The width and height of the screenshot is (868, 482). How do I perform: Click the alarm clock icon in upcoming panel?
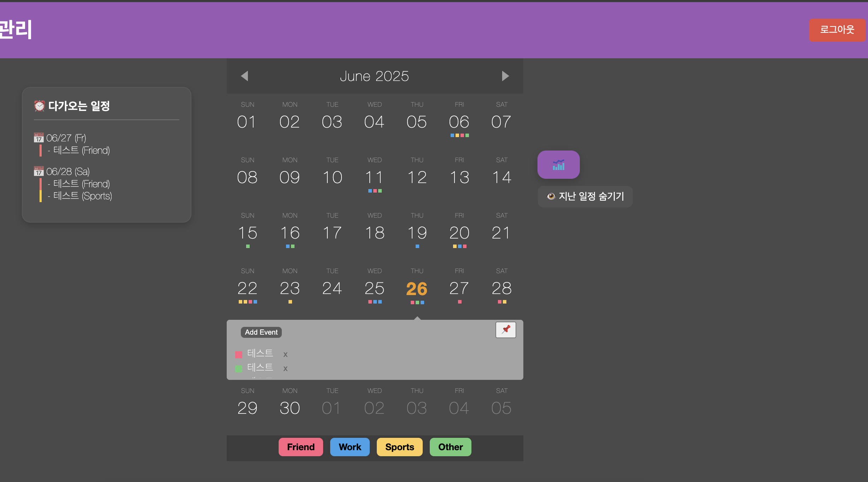pyautogui.click(x=39, y=106)
